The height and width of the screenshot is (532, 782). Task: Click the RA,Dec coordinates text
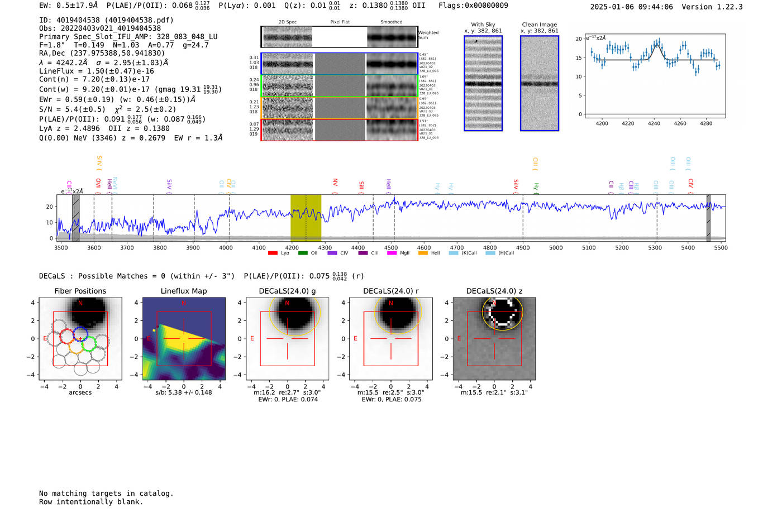tap(102, 53)
